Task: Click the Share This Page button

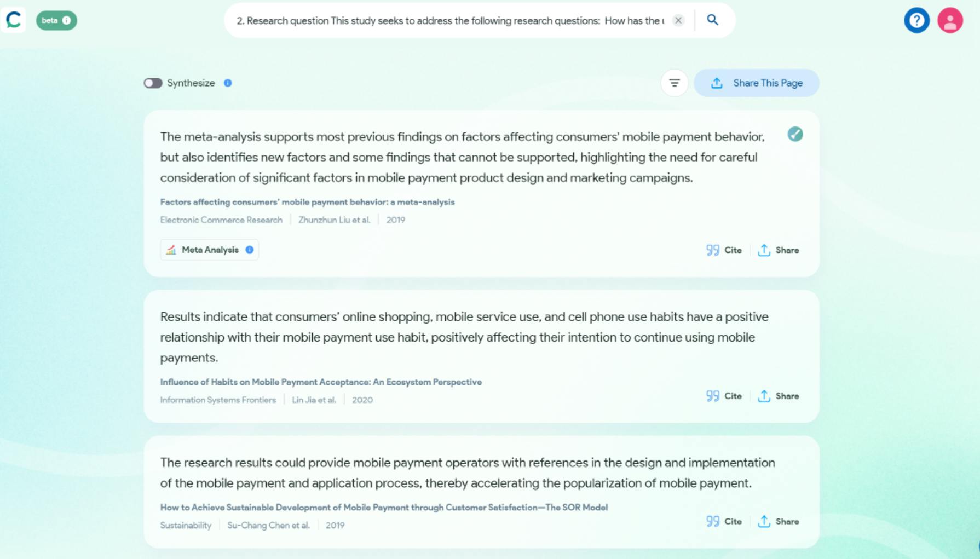Action: [756, 83]
